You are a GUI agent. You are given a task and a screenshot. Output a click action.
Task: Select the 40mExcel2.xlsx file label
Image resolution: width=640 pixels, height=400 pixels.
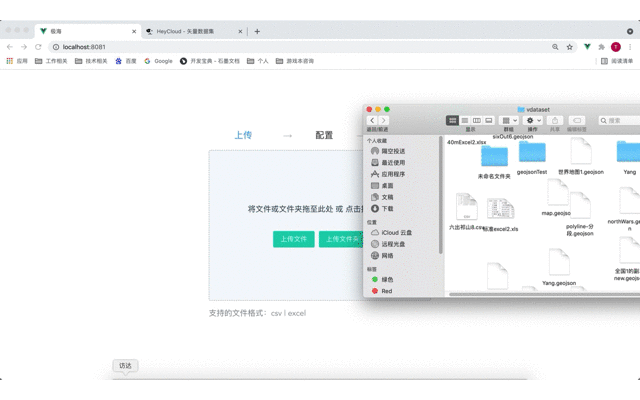467,142
